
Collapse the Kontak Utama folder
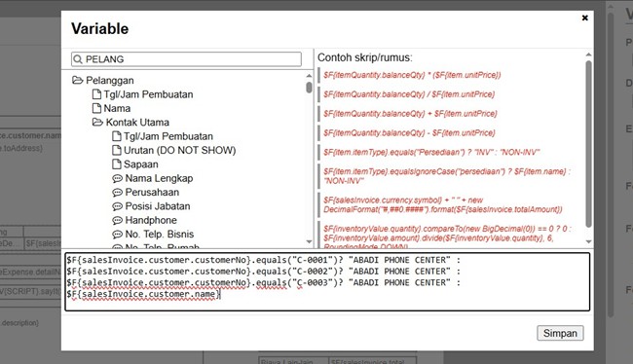(x=97, y=122)
